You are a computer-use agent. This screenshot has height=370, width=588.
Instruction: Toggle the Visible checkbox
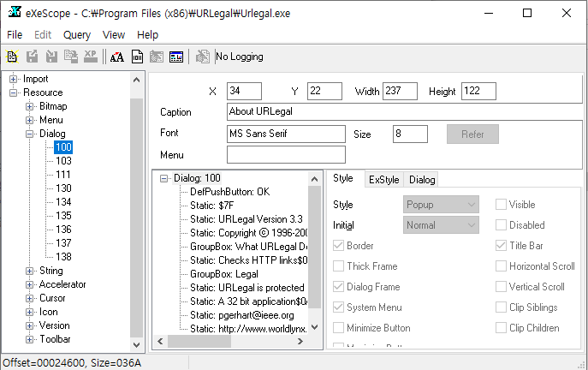(x=501, y=205)
